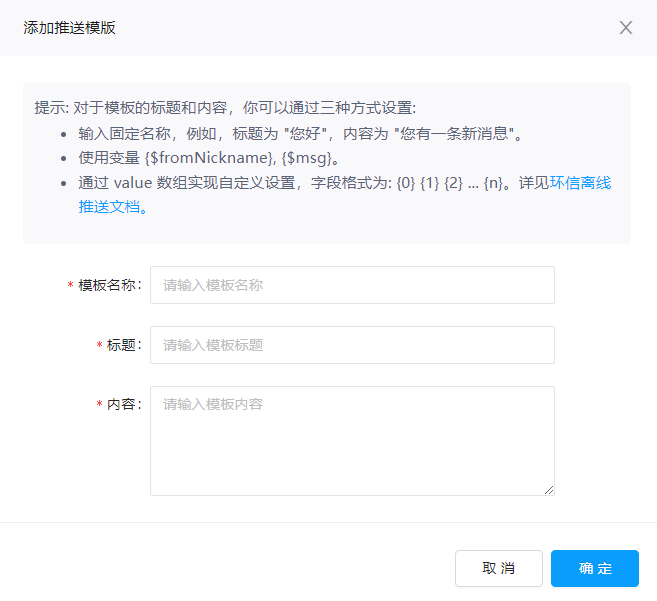The height and width of the screenshot is (601, 657).
Task: Click the content textarea resize handle
Action: tap(549, 490)
